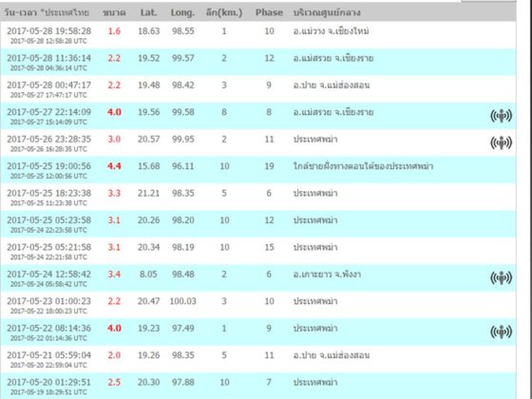This screenshot has width=532, height=399.
Task: Click the Long. column header
Action: pyautogui.click(x=182, y=12)
